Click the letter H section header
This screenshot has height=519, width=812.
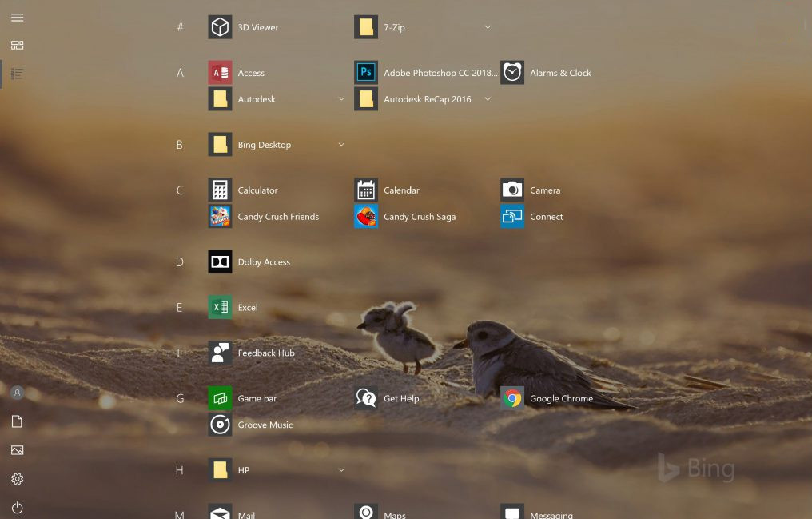pos(180,470)
